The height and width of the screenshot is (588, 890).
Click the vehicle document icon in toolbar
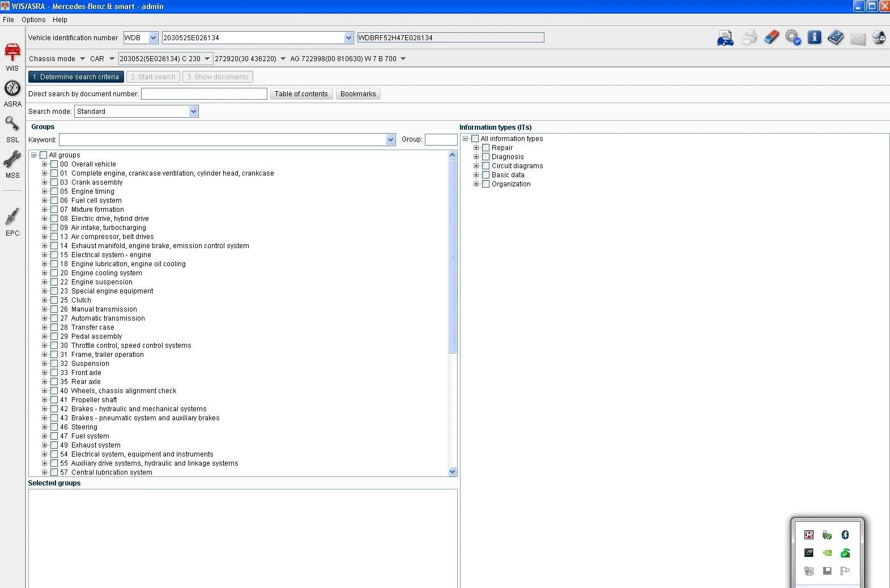click(x=725, y=38)
